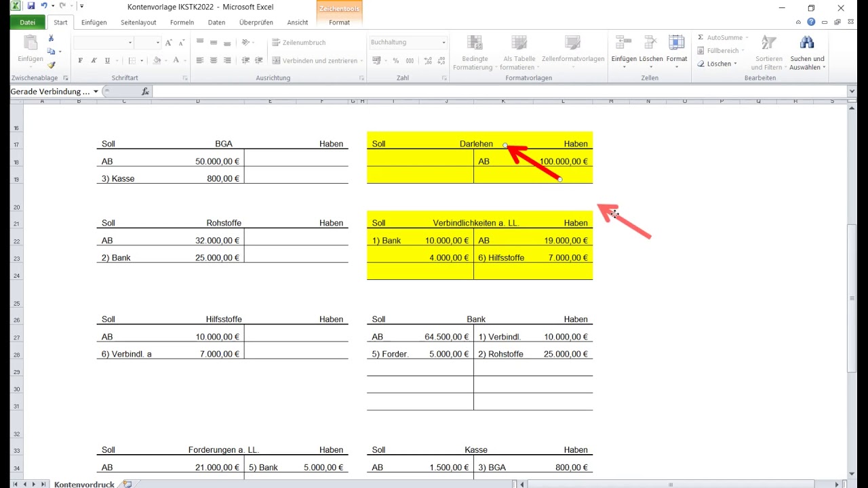The image size is (868, 488).
Task: Increase indent in the Ausrichtung group
Action: coord(258,60)
